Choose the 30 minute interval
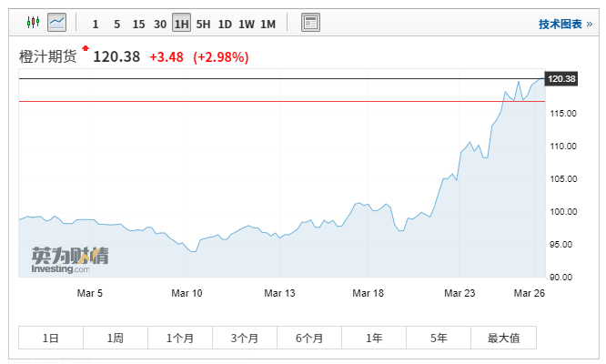Viewport: 606px width, 364px height. coord(160,24)
